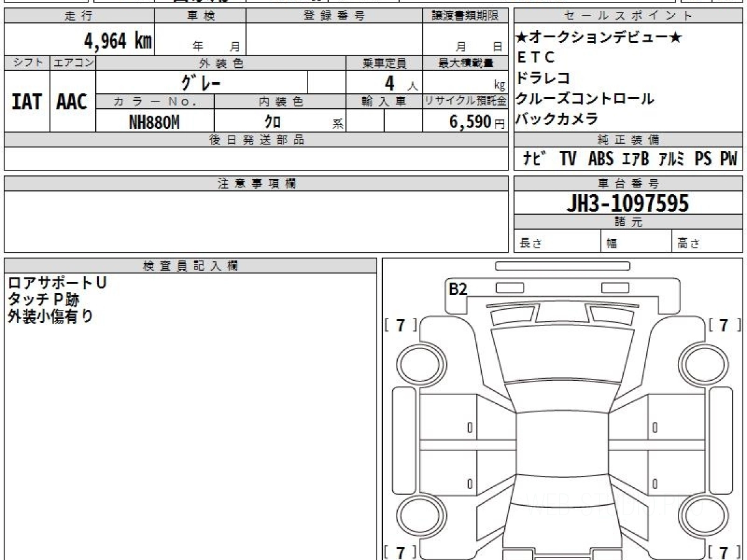This screenshot has height=560, width=747.
Task: Select the セールスポイント heading
Action: click(x=628, y=16)
